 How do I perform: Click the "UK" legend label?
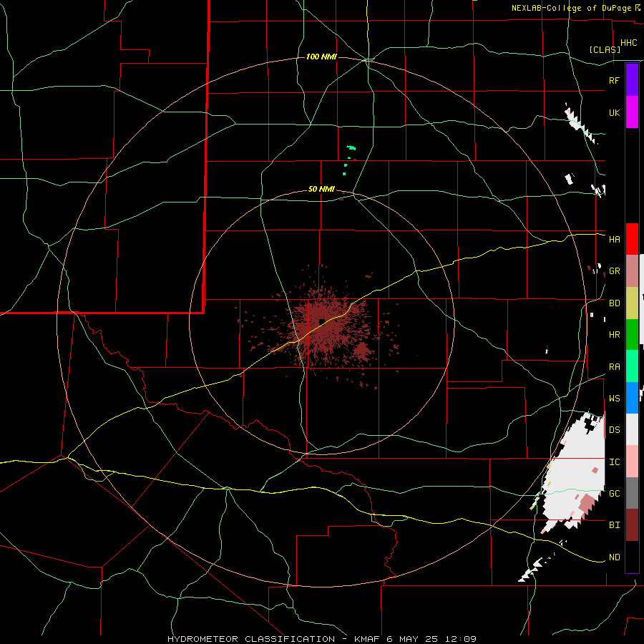click(614, 112)
